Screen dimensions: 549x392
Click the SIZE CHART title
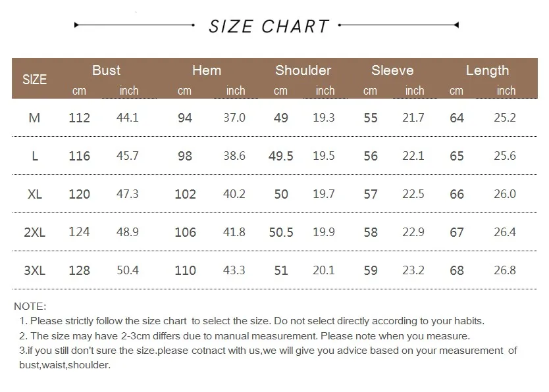coord(269,26)
